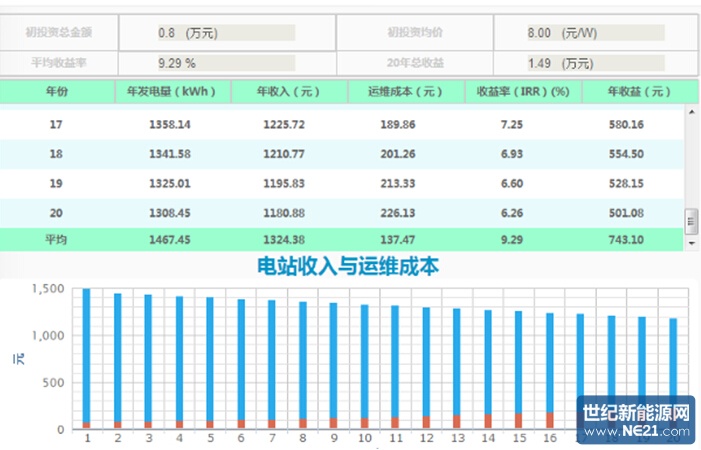Select the scrollbar thumb in the table
Screen dimensions: 701x450
pos(691,222)
